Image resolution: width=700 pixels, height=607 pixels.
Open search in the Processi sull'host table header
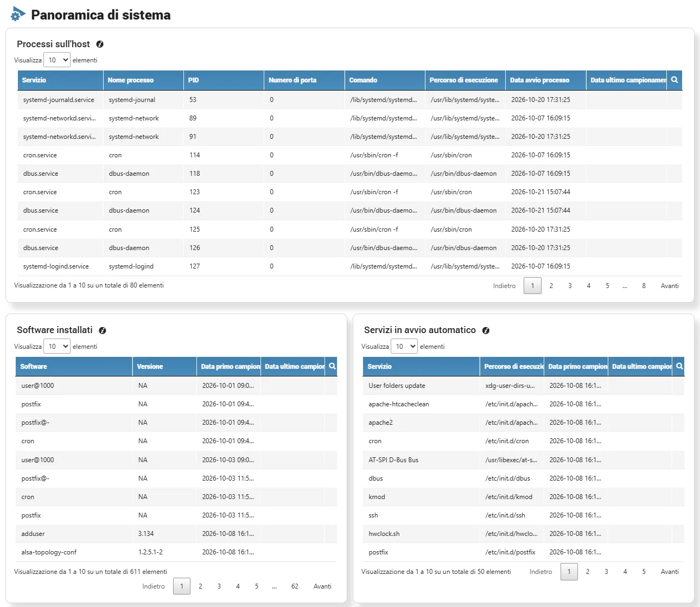pos(674,80)
